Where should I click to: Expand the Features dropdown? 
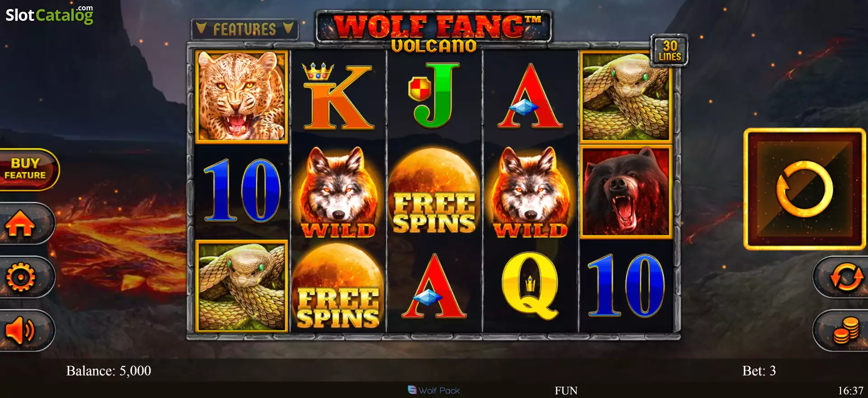[x=245, y=29]
